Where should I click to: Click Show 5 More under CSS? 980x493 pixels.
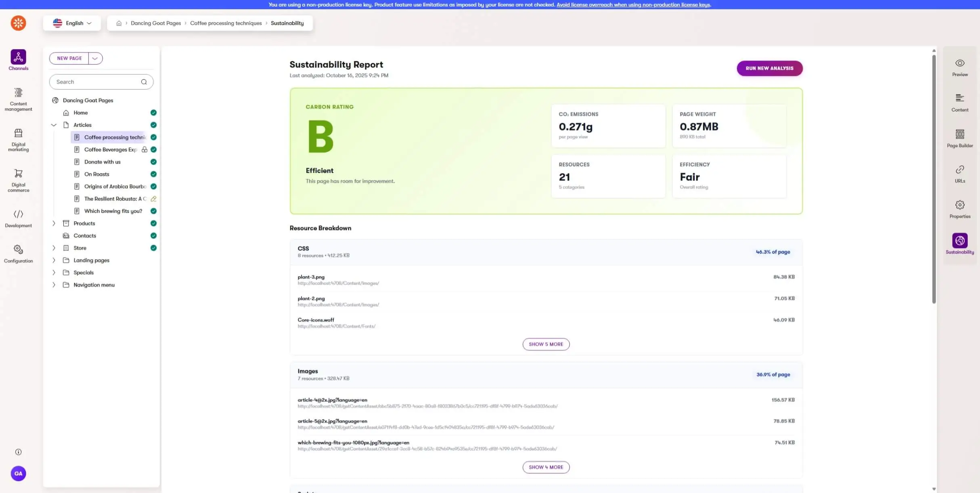pyautogui.click(x=546, y=344)
